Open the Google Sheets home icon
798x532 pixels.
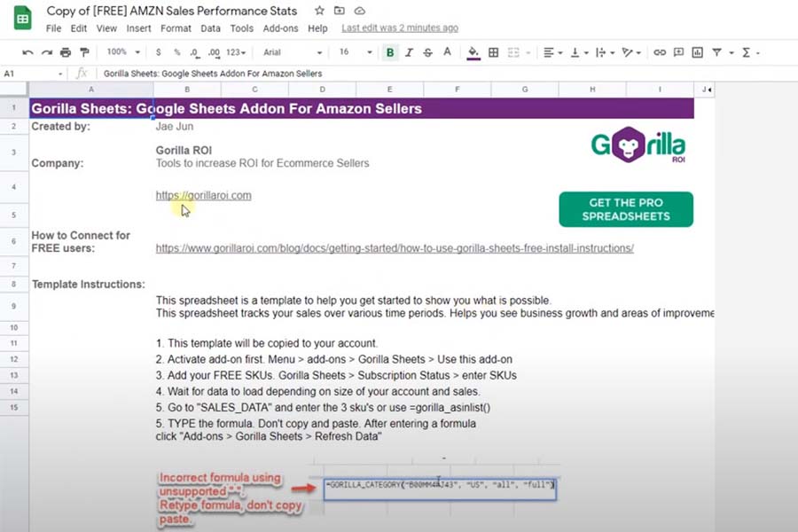22,19
